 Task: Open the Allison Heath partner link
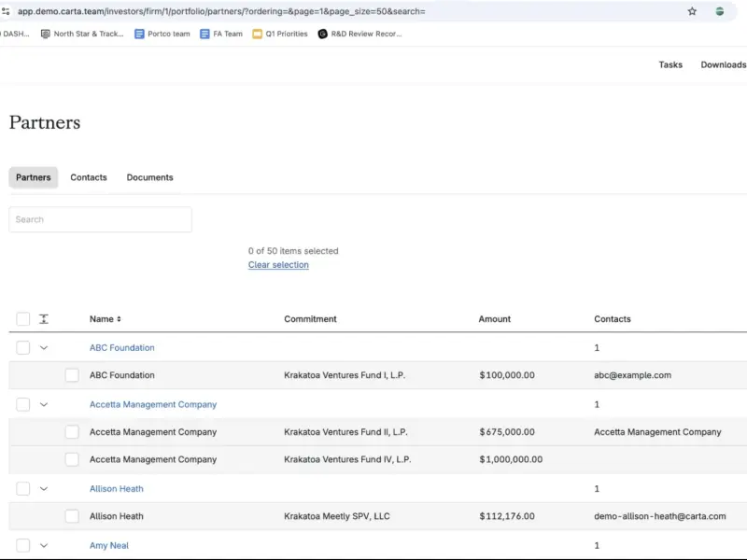click(116, 488)
